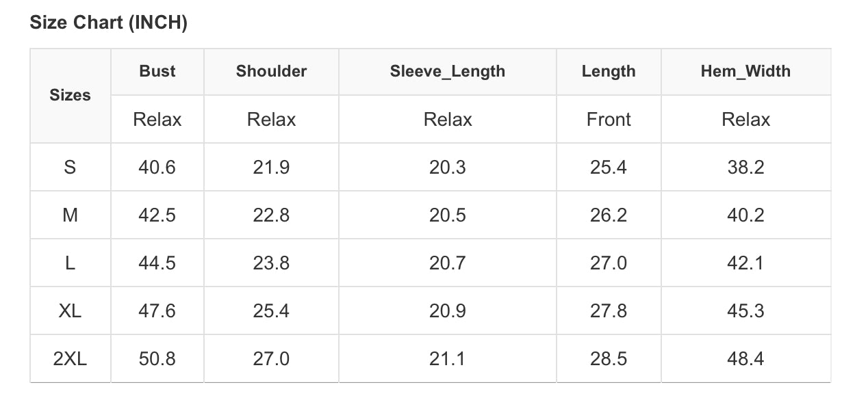Select the 2XL size row label
This screenshot has height=411, width=868.
(70, 359)
